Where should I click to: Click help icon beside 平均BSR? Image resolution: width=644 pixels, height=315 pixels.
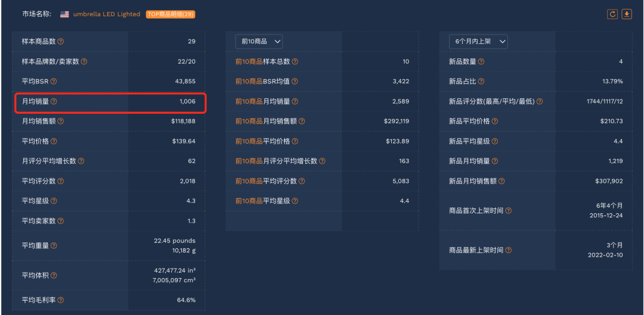54,82
